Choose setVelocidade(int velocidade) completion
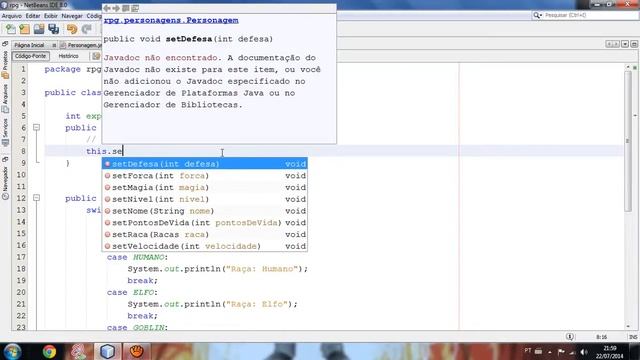Screen dimensions: 640x360 pos(204,246)
